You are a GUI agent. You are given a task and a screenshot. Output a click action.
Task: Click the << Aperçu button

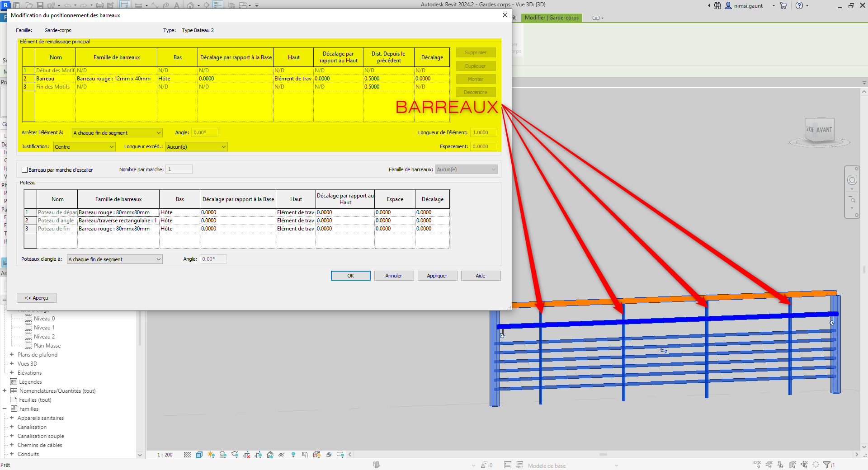(x=37, y=298)
